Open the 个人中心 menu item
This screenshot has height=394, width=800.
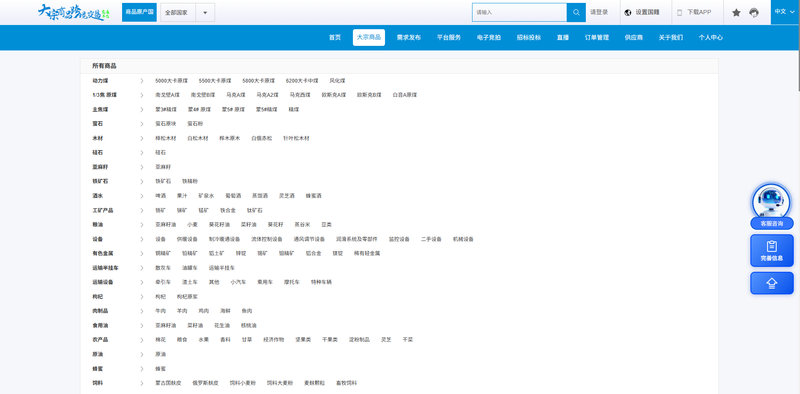710,37
